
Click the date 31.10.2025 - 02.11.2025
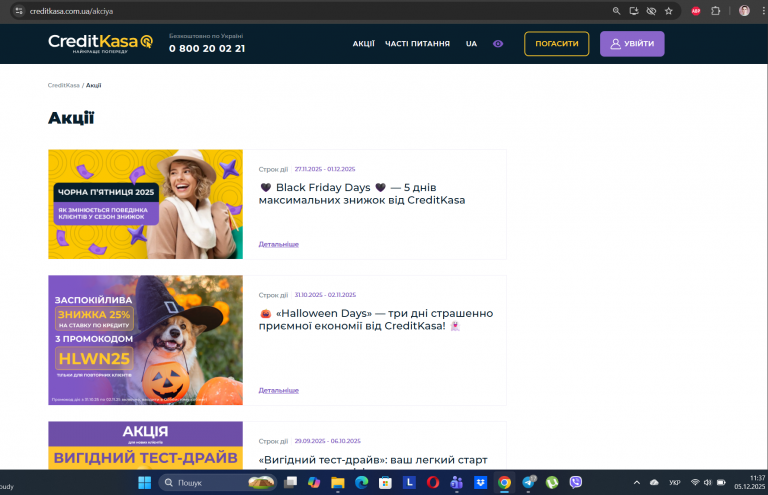pyautogui.click(x=325, y=295)
